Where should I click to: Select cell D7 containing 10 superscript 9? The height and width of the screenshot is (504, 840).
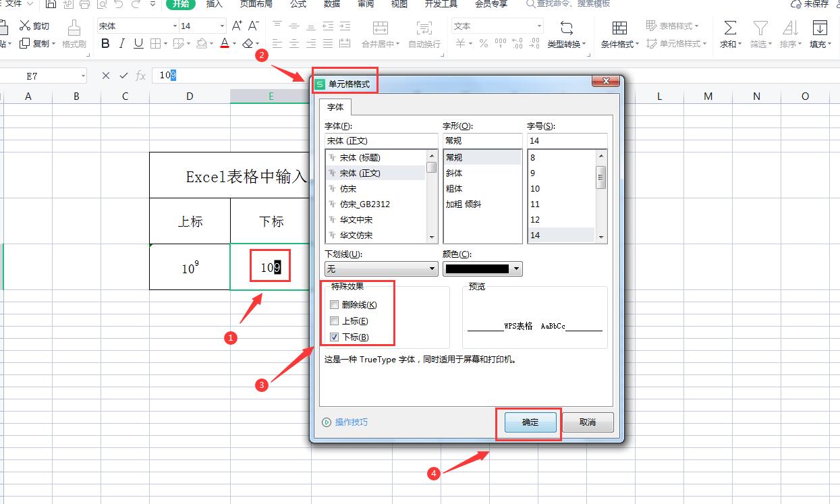click(x=190, y=267)
